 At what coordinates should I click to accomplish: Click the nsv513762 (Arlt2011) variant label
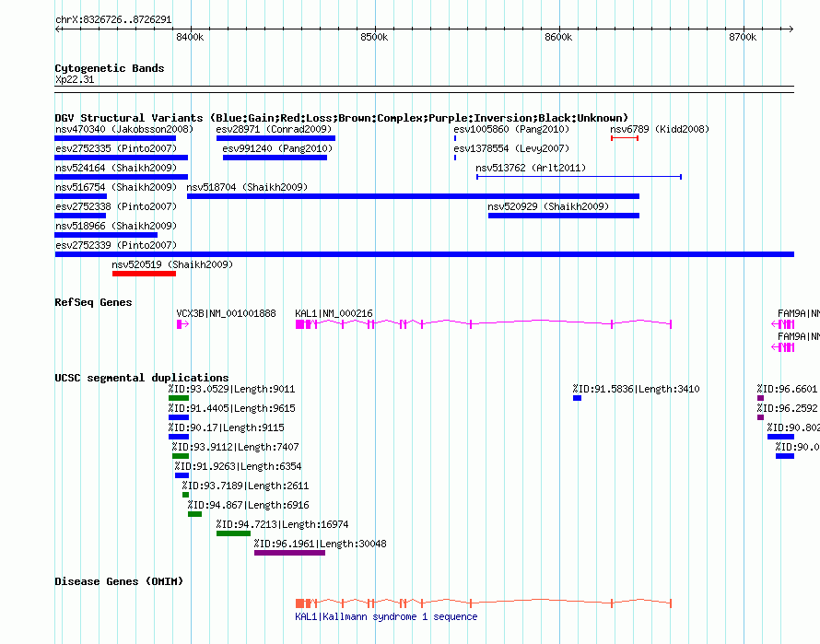point(531,168)
